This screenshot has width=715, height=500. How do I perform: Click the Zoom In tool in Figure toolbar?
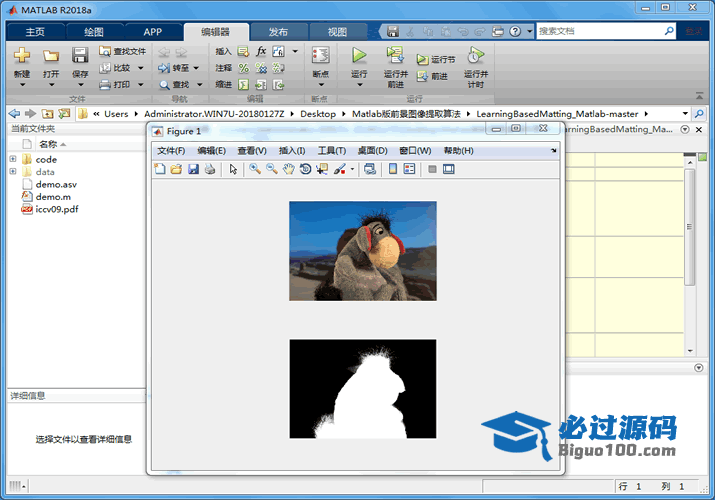(256, 169)
